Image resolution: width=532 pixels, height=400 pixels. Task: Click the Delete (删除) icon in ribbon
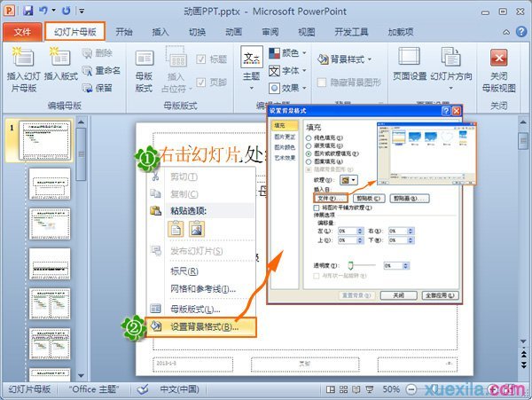(87, 53)
